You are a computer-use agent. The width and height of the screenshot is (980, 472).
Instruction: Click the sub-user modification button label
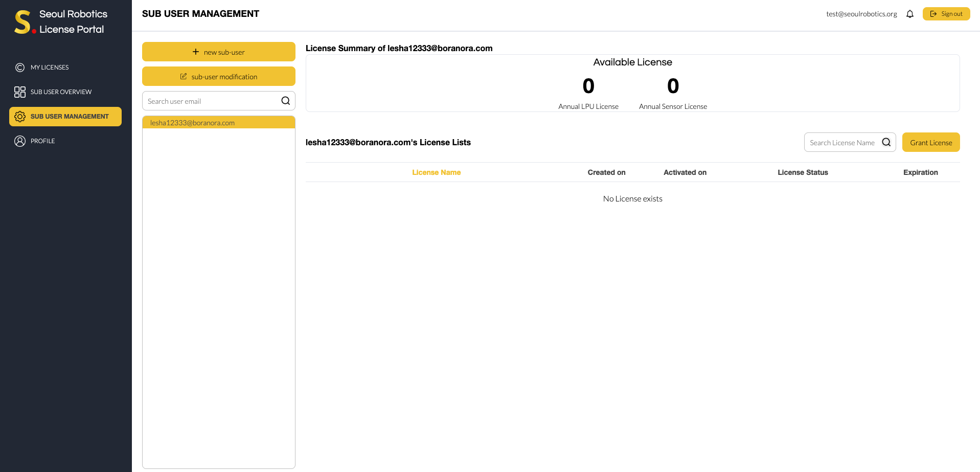224,77
